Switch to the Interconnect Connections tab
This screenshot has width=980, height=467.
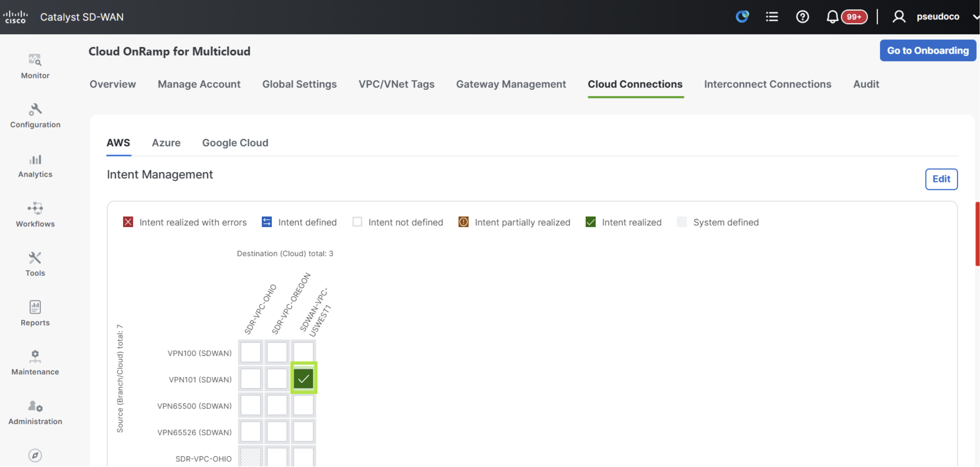point(767,84)
